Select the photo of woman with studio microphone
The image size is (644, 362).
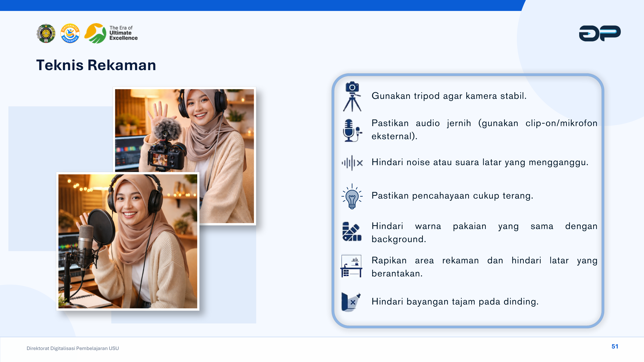tap(128, 241)
